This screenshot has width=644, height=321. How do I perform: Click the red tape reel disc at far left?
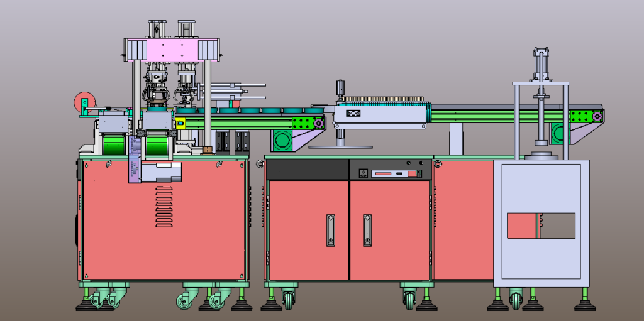tap(84, 102)
